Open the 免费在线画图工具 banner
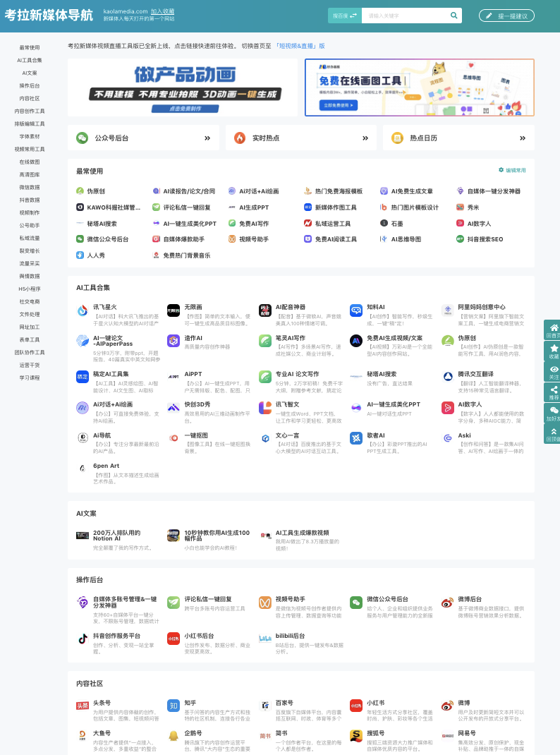 point(420,87)
